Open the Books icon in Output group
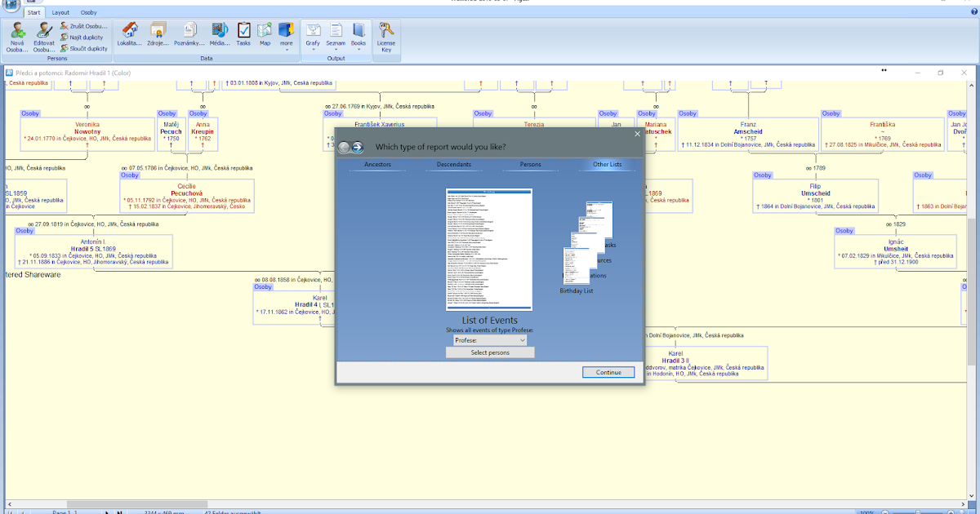The height and width of the screenshot is (514, 980). pos(358,34)
